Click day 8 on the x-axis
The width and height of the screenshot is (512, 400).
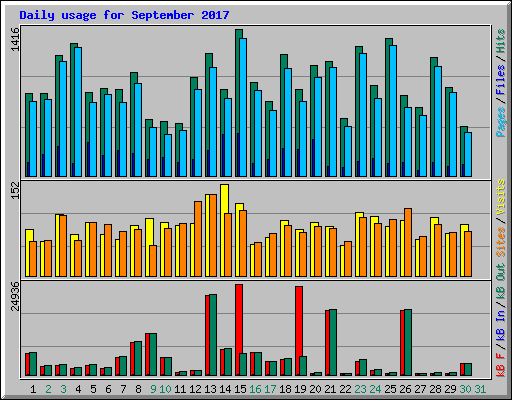pyautogui.click(x=138, y=389)
